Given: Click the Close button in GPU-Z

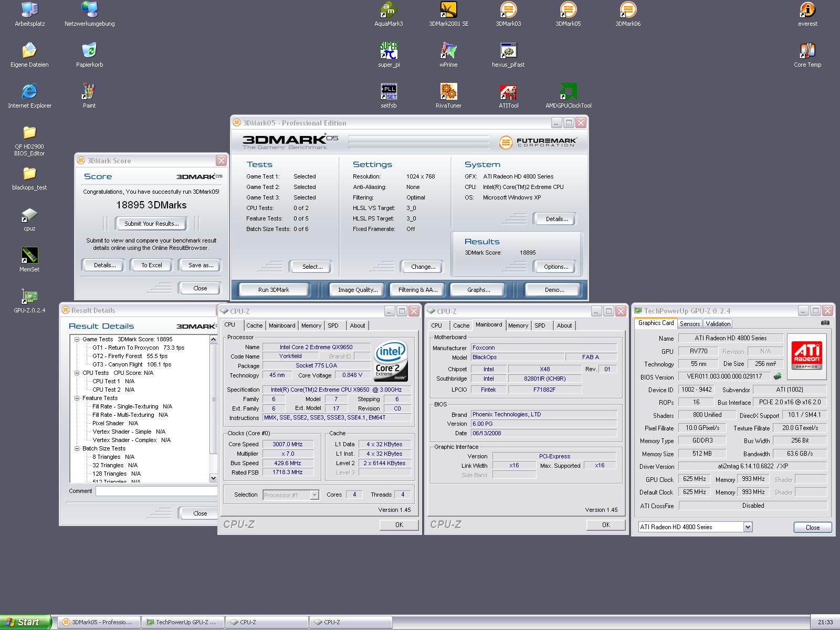Looking at the screenshot, I should click(812, 528).
